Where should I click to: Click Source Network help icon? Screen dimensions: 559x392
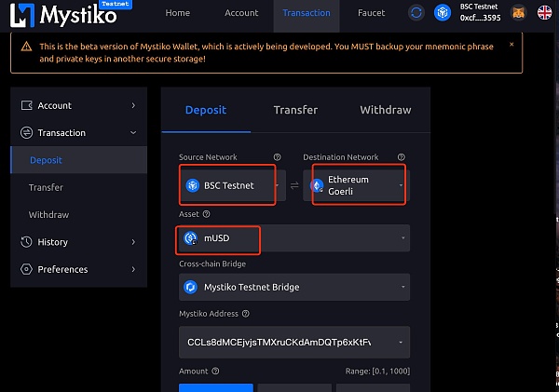point(277,157)
